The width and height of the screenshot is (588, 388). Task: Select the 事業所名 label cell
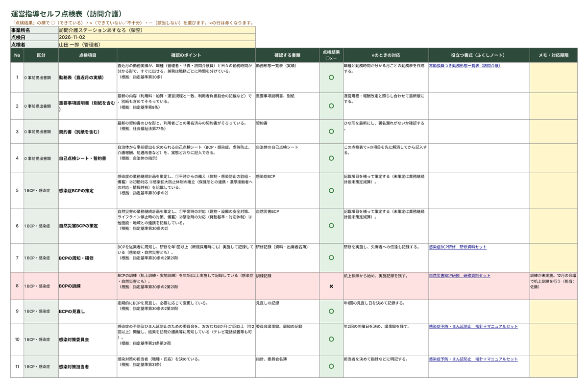click(x=34, y=30)
